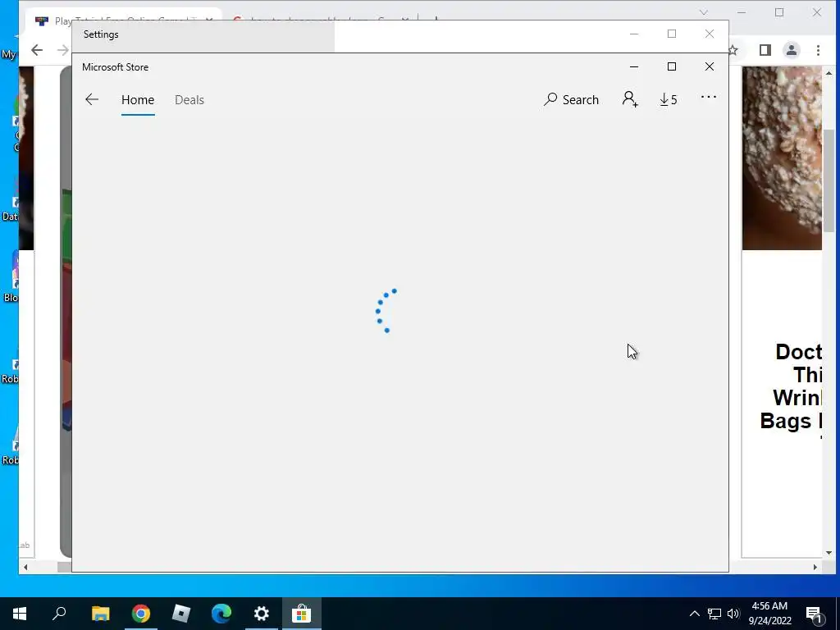Click the Chrome page scroll-up arrow
This screenshot has width=840, height=630.
[829, 73]
